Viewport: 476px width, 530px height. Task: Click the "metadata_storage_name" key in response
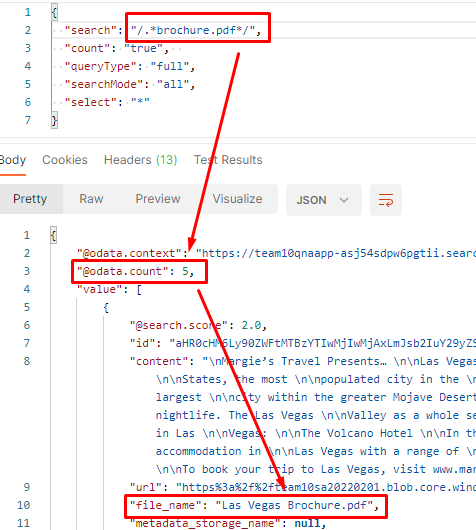pos(206,523)
